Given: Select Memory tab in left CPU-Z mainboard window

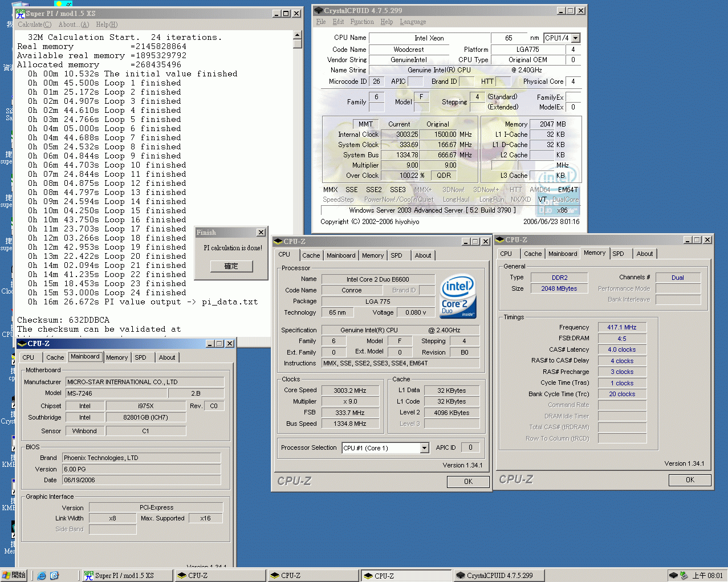Looking at the screenshot, I should 117,357.
